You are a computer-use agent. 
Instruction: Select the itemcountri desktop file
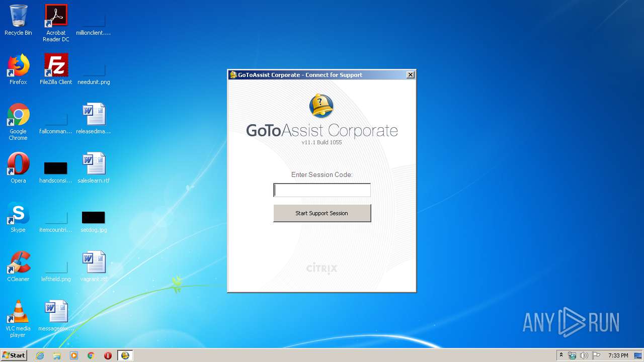click(56, 221)
